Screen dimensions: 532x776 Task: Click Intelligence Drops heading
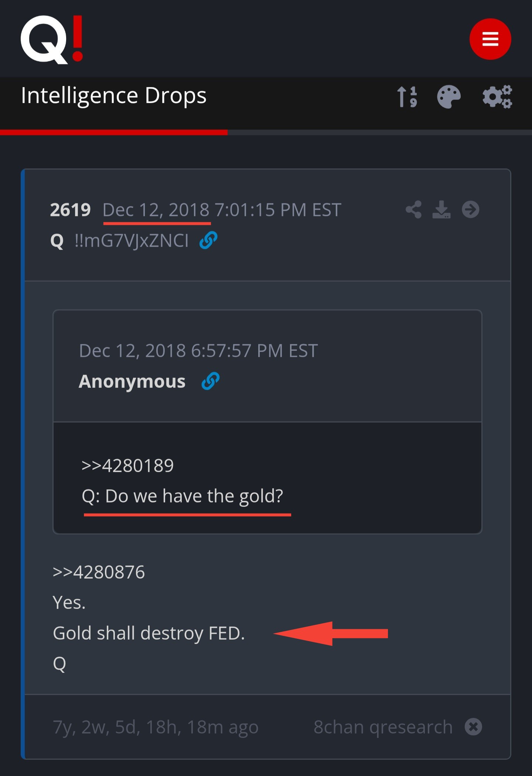[x=114, y=96]
